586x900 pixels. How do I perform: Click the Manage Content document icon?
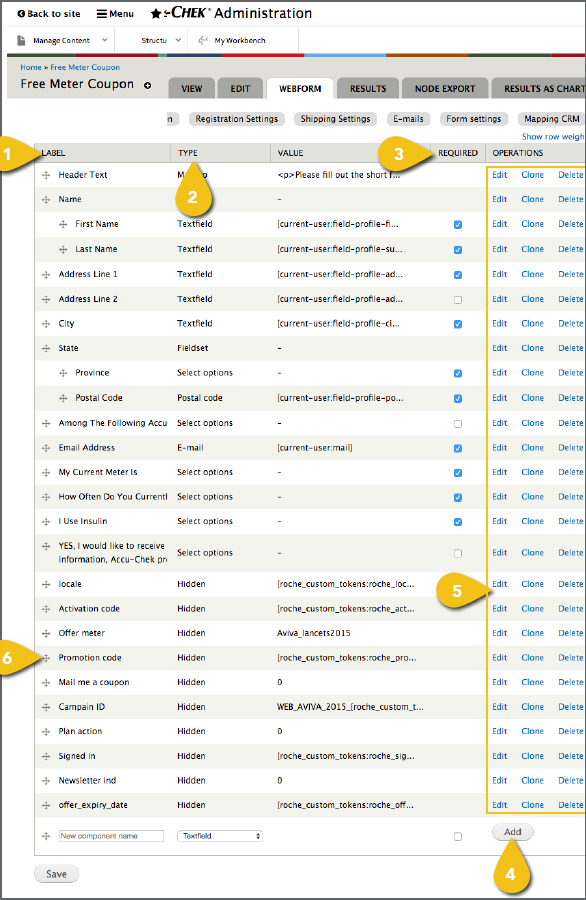tap(21, 40)
